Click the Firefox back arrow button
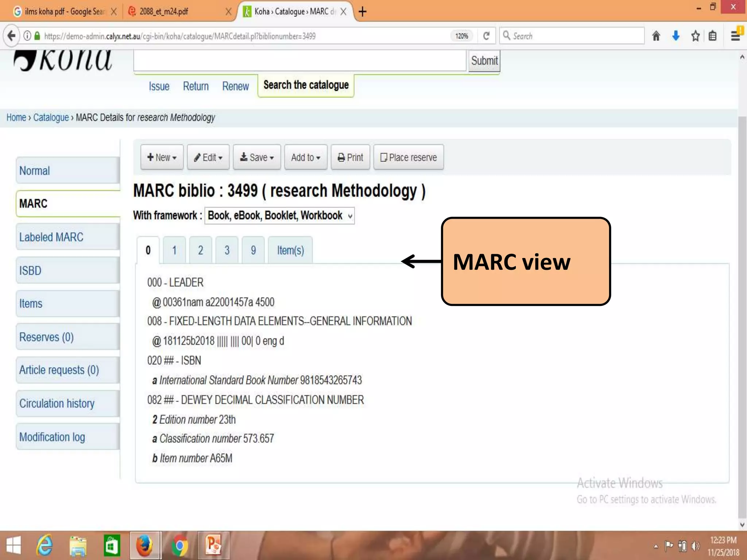The width and height of the screenshot is (747, 560). [12, 36]
